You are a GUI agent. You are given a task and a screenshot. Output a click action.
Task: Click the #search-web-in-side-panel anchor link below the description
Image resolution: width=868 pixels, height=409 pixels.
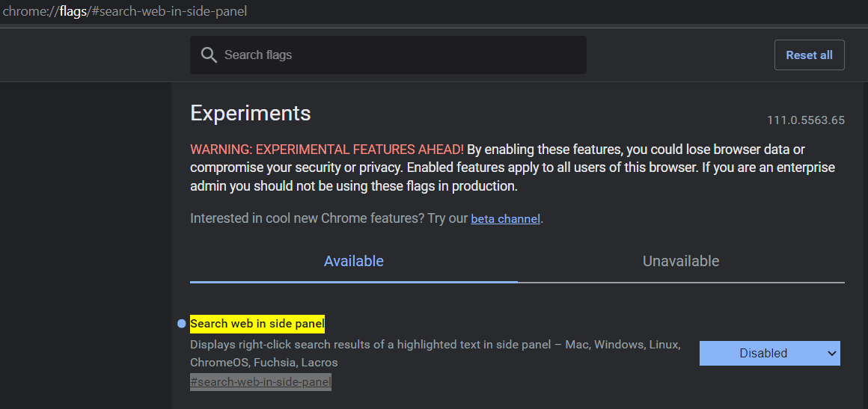(260, 382)
